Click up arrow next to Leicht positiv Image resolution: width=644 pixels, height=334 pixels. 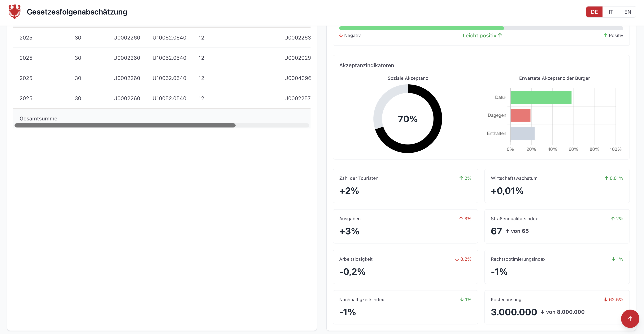click(500, 35)
